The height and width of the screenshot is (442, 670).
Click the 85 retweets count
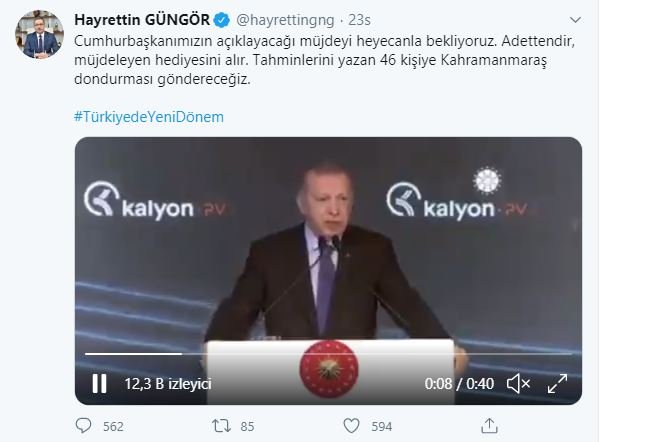point(247,426)
